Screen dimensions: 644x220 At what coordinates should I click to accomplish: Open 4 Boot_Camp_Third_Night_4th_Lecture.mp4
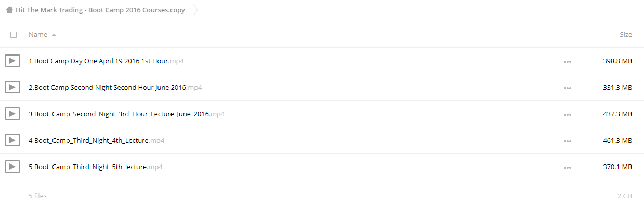point(97,140)
